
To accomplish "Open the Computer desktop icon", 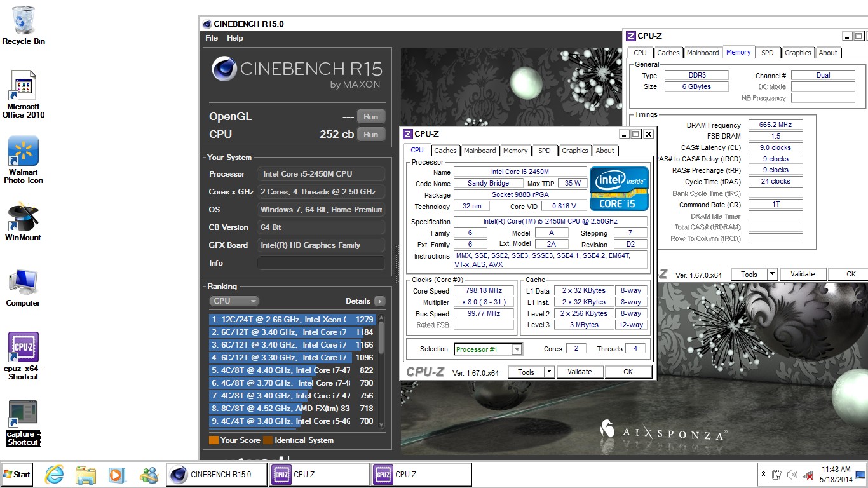I will 24,288.
